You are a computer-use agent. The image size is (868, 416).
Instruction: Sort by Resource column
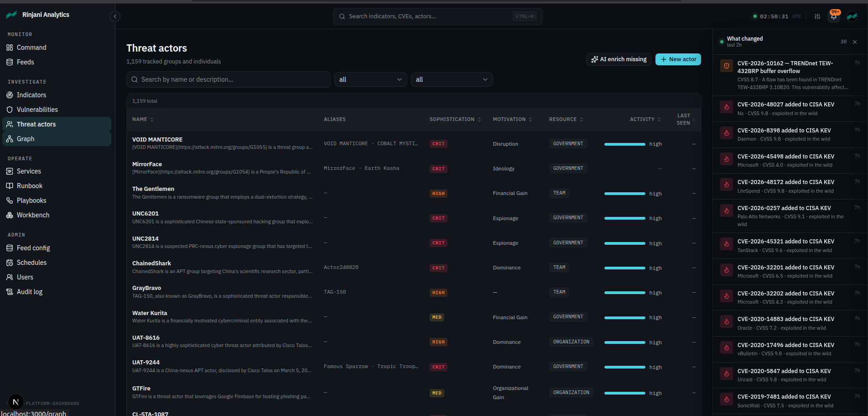click(566, 119)
